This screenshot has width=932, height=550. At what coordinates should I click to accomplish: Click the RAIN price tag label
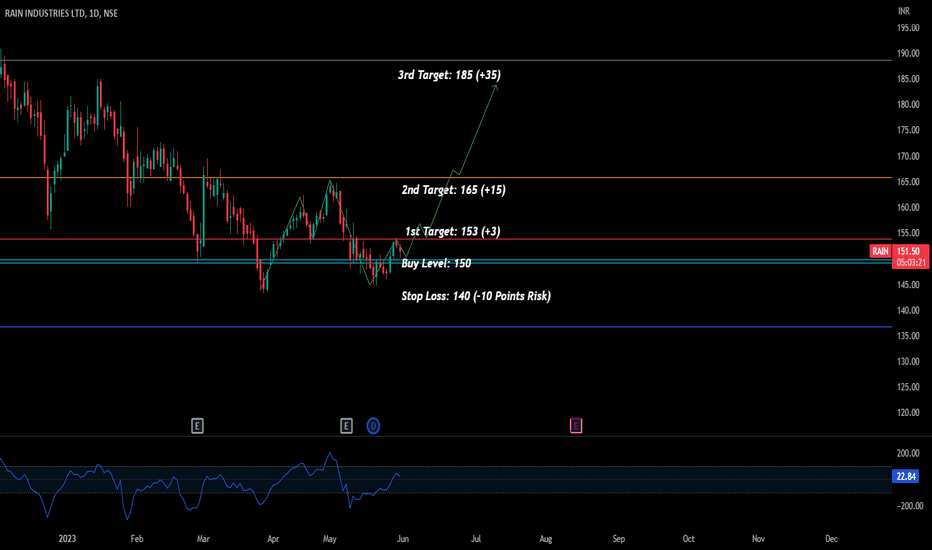[880, 252]
